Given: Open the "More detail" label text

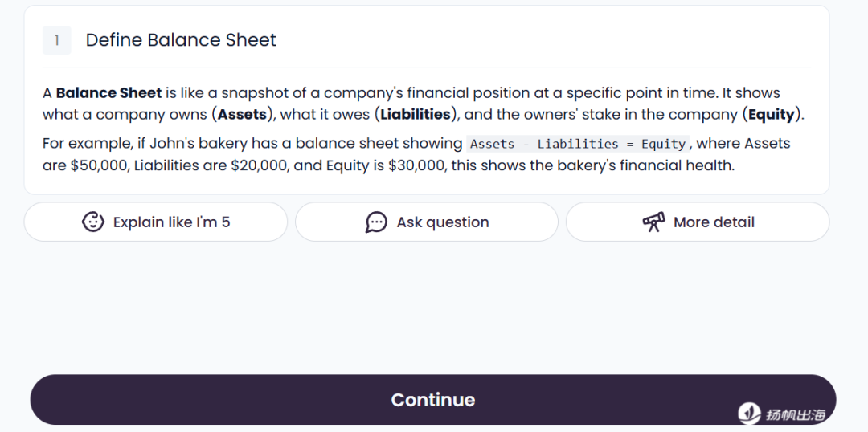Looking at the screenshot, I should pos(714,222).
